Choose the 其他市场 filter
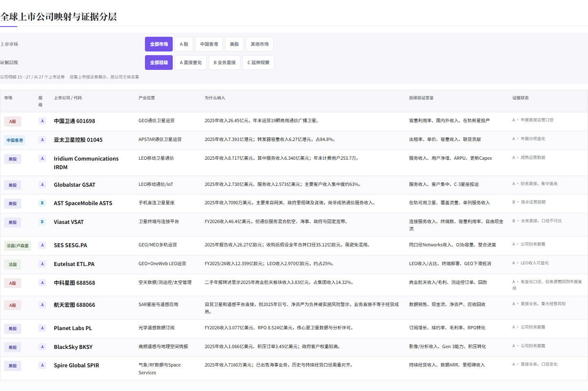 pos(260,44)
